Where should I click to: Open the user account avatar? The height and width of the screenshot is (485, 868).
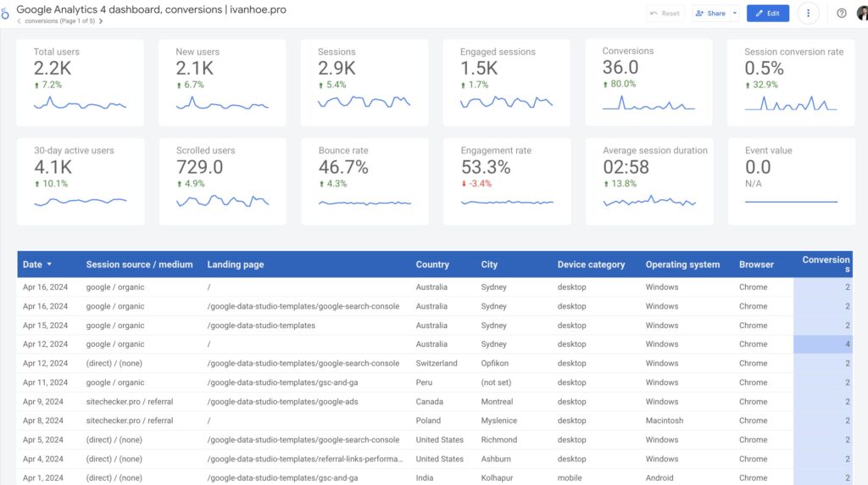coord(862,14)
